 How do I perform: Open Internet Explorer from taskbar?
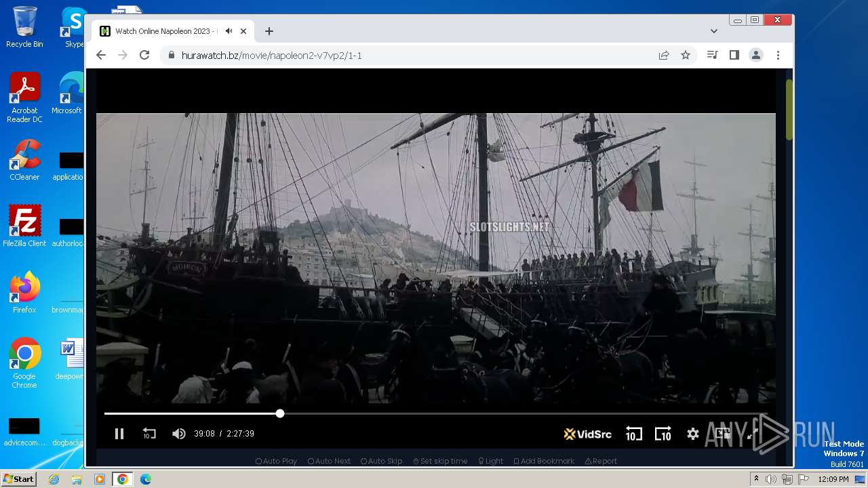[54, 479]
